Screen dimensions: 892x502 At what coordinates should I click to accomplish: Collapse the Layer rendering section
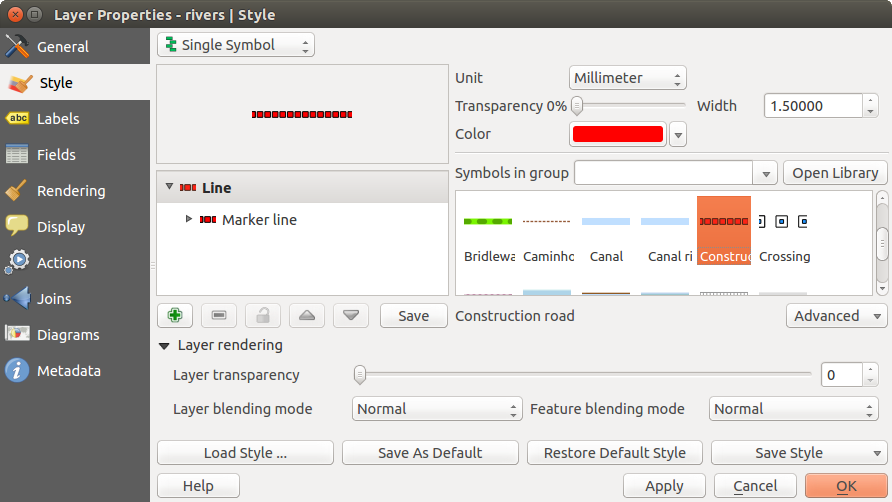point(164,345)
